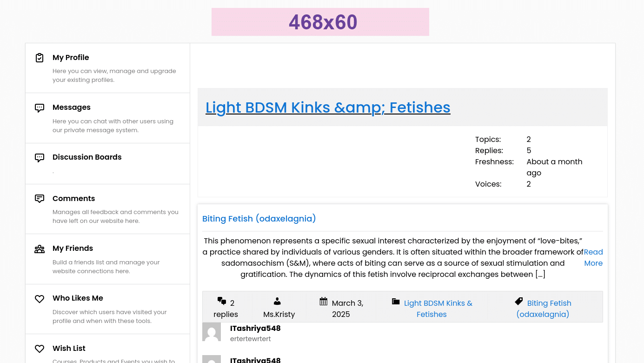Click the calendar icon beside March 3, 2025
The image size is (644, 363).
(324, 301)
